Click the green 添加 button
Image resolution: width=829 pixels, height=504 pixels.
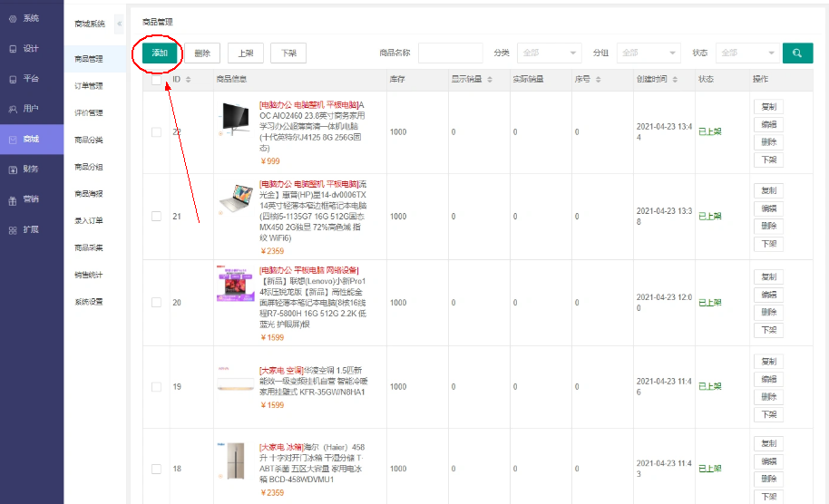click(x=160, y=53)
